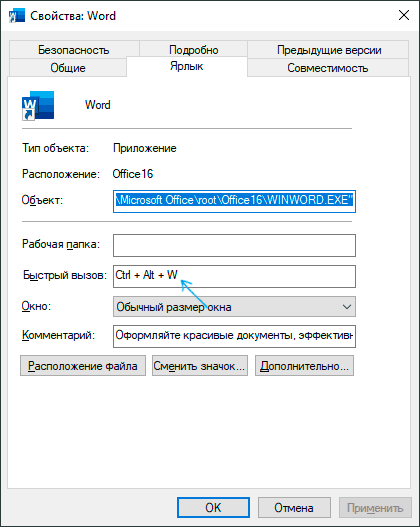Click the Расположение: label

(x=61, y=174)
